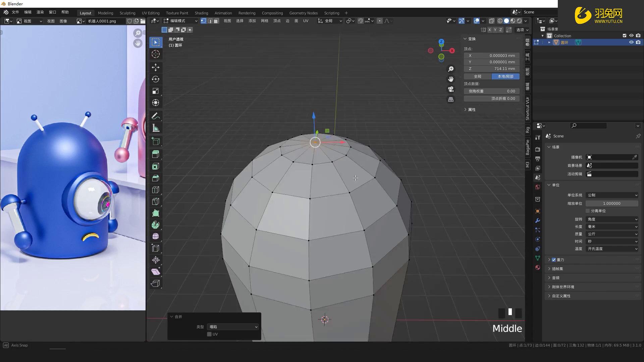644x362 pixels.
Task: Open the 类型 dropdown showing 塌陷
Action: [233, 327]
